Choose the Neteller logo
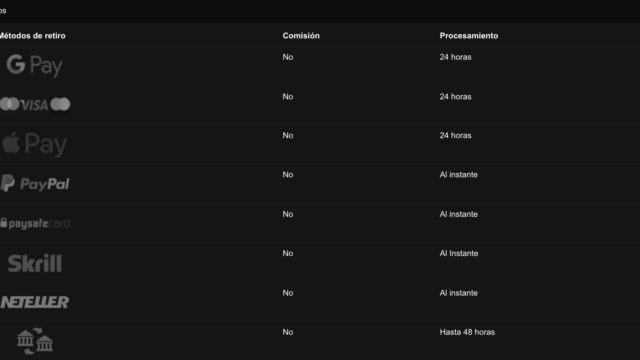 click(x=35, y=302)
